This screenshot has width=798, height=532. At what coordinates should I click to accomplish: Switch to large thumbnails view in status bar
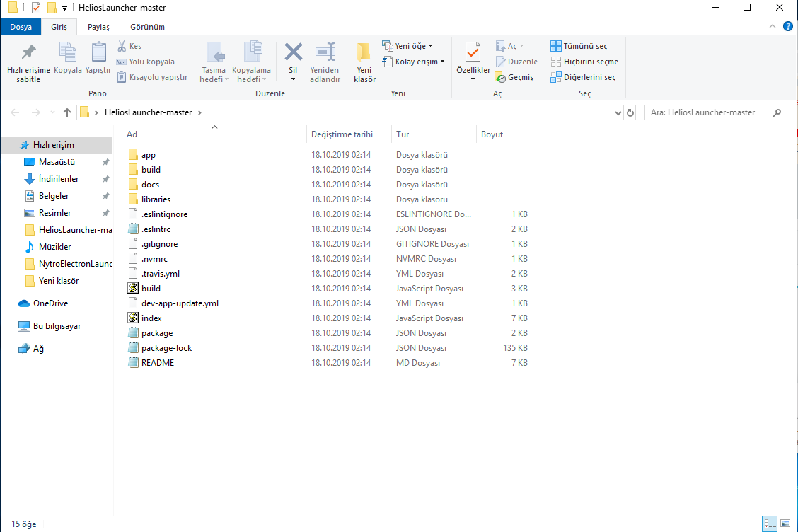coord(785,524)
